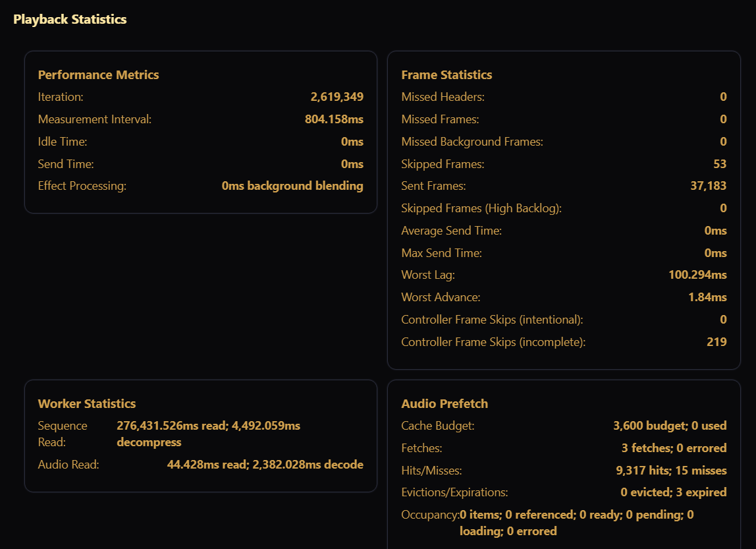Select the Occupancy value text
The image size is (756, 549).
tap(577, 523)
